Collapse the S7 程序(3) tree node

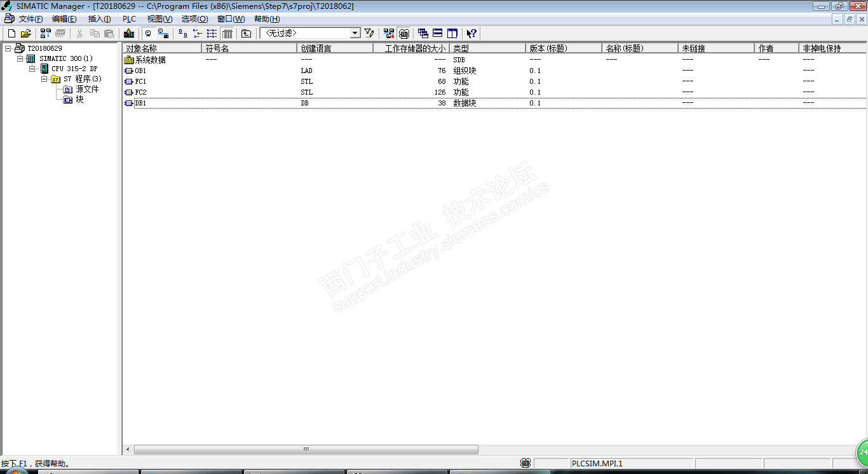pyautogui.click(x=44, y=79)
